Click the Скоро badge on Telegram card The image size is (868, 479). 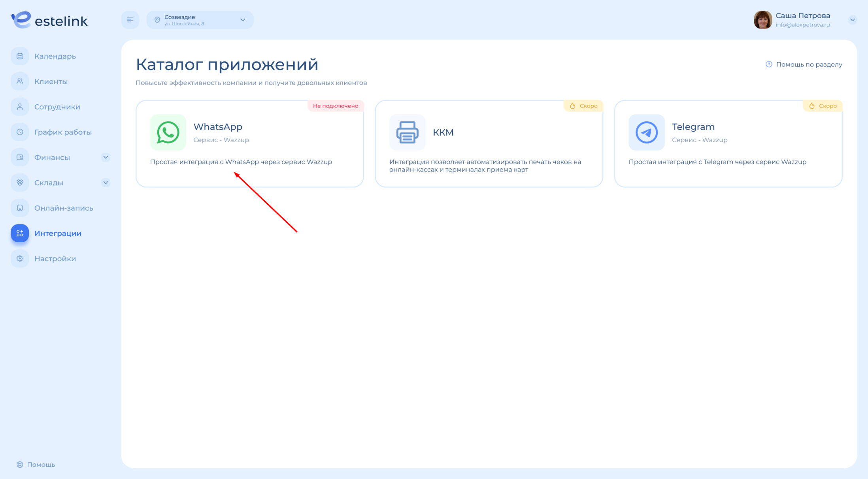823,106
